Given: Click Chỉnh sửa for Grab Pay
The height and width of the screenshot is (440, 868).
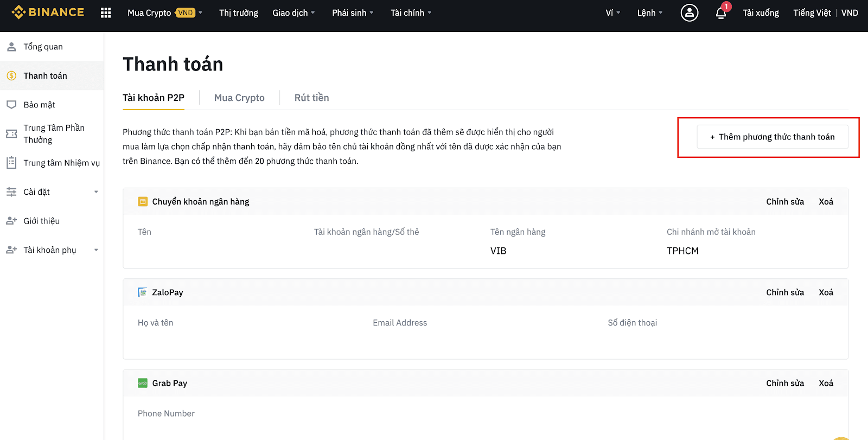Looking at the screenshot, I should 785,383.
